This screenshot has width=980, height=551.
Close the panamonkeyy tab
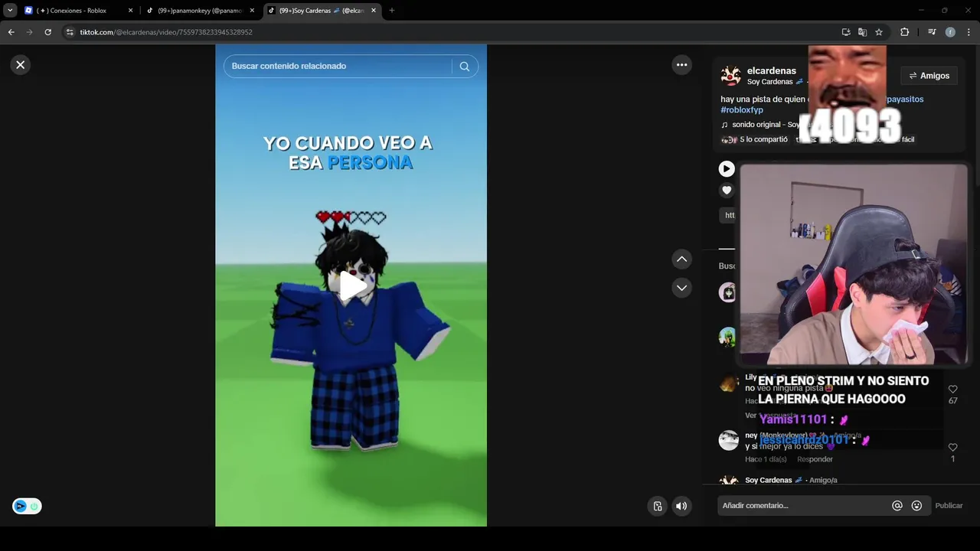tap(252, 11)
